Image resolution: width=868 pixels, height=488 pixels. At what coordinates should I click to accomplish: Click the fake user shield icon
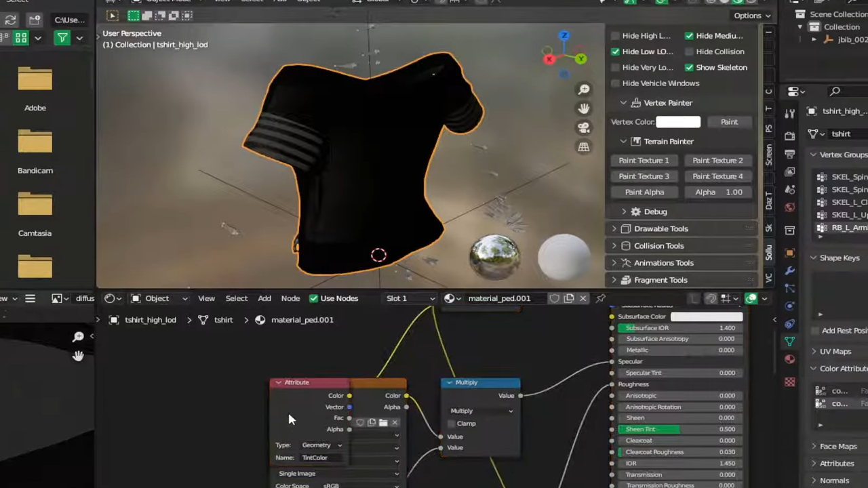554,298
